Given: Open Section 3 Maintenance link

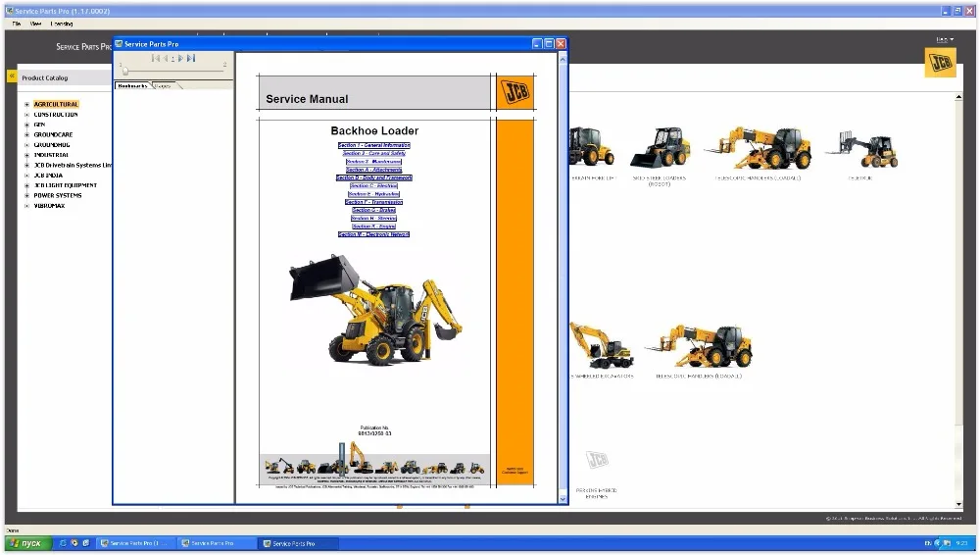Looking at the screenshot, I should click(374, 162).
